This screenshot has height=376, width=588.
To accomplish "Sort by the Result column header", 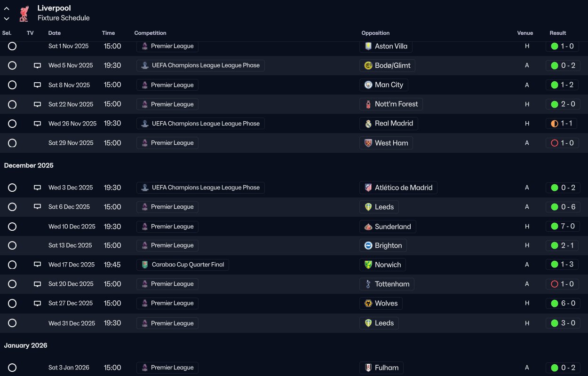I will click(x=558, y=33).
